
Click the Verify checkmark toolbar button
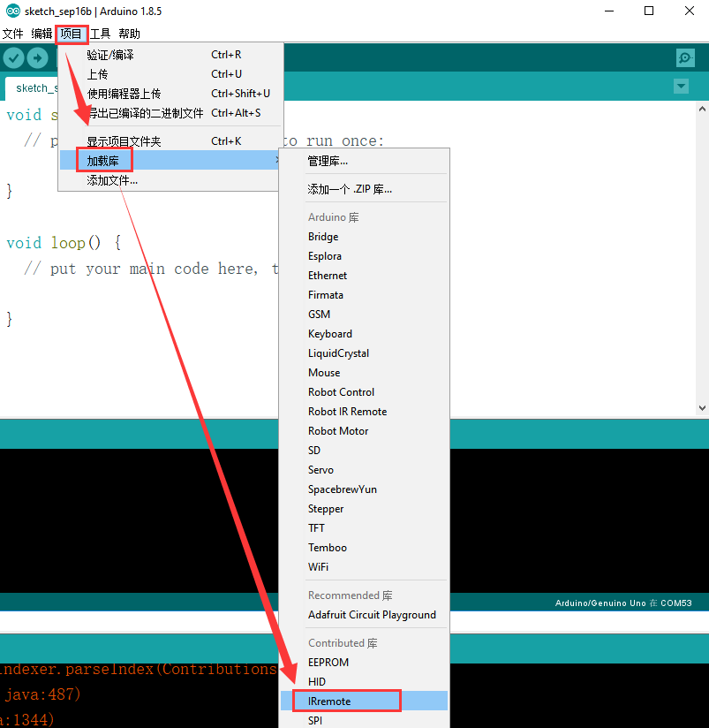pos(14,58)
